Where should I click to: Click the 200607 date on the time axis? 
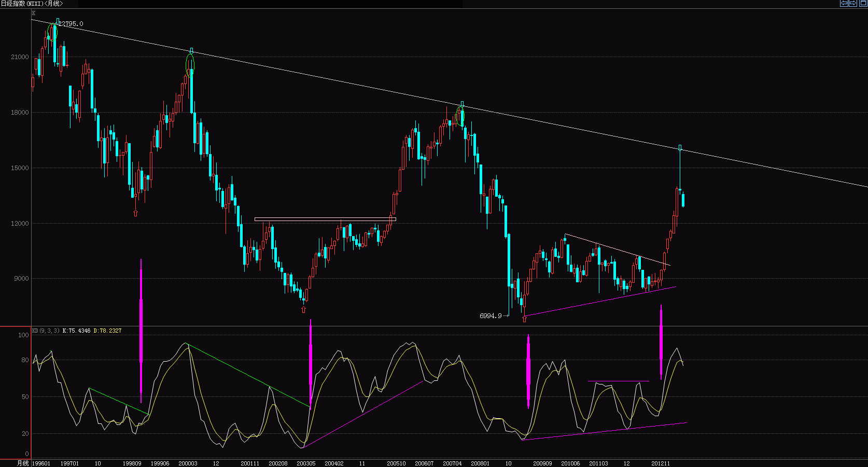pos(425,463)
